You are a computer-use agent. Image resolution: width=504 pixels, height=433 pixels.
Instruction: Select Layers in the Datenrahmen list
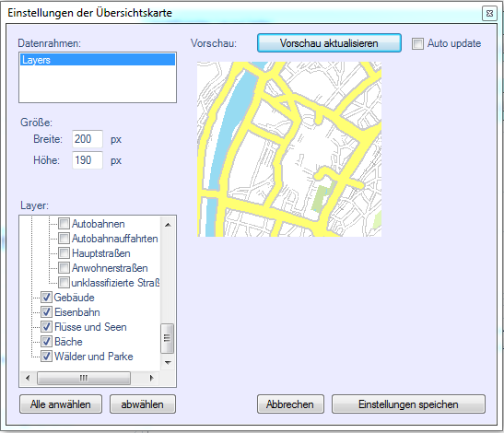(98, 60)
